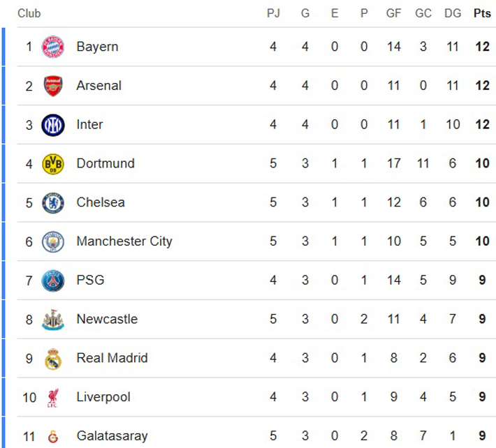496x448 pixels.
Task: Click the GF goals-for column header
Action: [393, 13]
